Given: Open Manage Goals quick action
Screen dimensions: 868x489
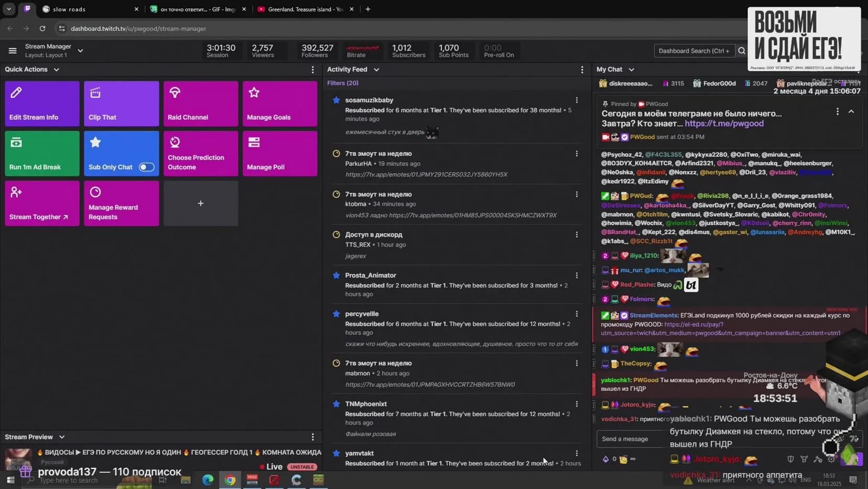Looking at the screenshot, I should click(279, 103).
